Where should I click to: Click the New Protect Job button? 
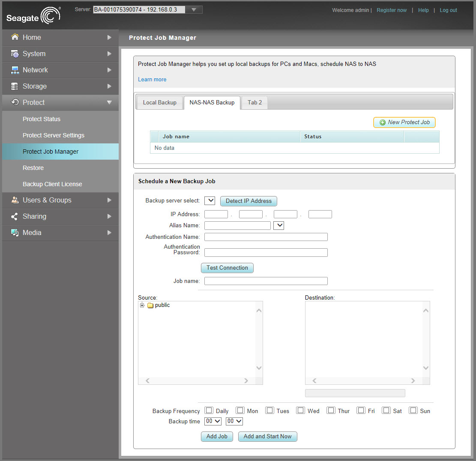point(404,122)
